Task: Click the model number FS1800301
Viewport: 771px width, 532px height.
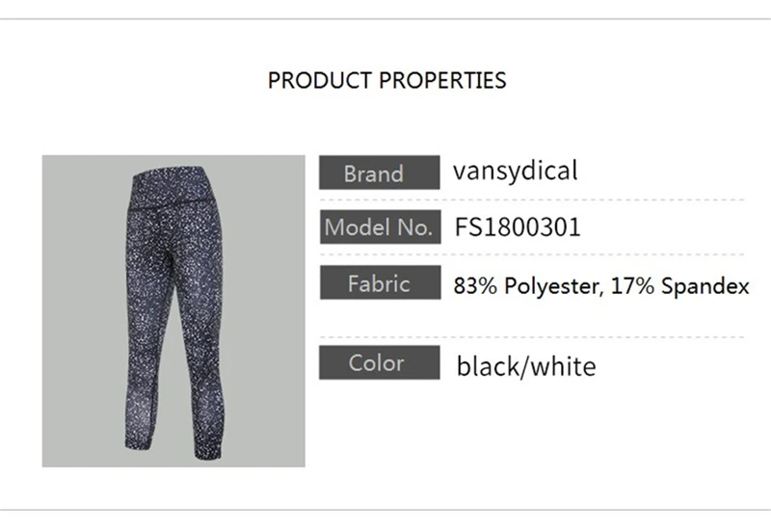Action: 518,227
